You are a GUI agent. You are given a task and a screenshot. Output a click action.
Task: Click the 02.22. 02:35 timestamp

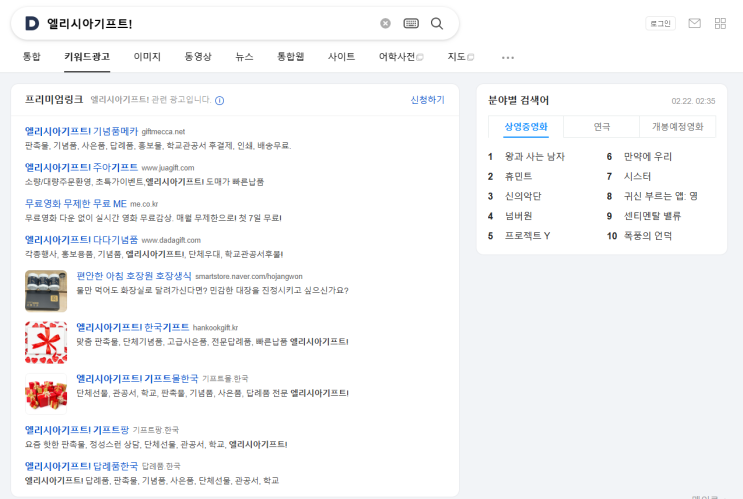click(x=693, y=101)
